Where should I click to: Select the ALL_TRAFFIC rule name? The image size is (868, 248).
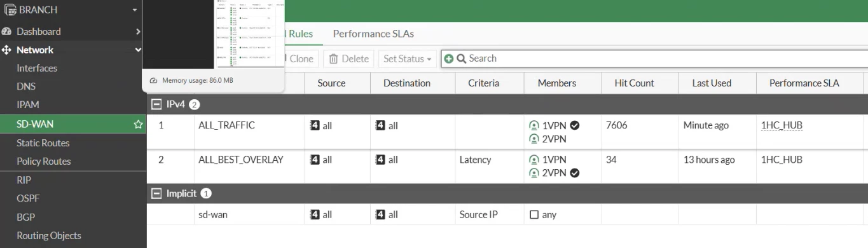tap(226, 125)
